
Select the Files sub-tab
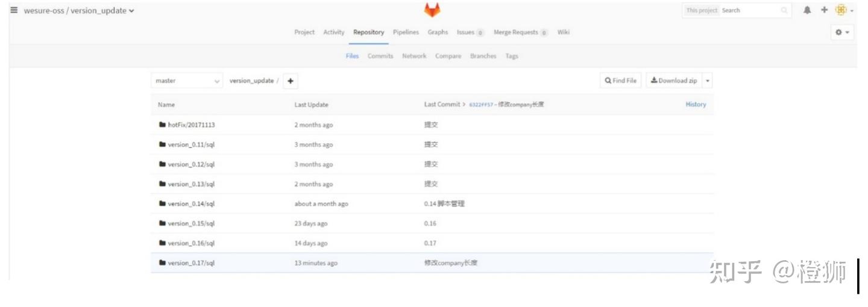pyautogui.click(x=352, y=56)
